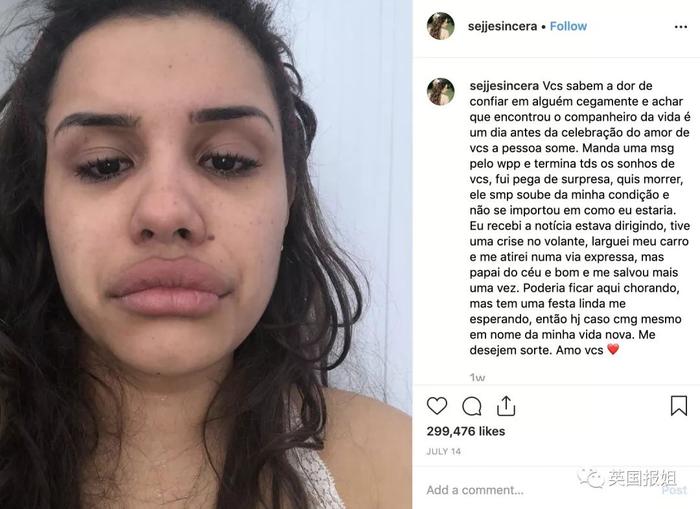Click the selfie photo of the post
The height and width of the screenshot is (509, 700).
206,254
